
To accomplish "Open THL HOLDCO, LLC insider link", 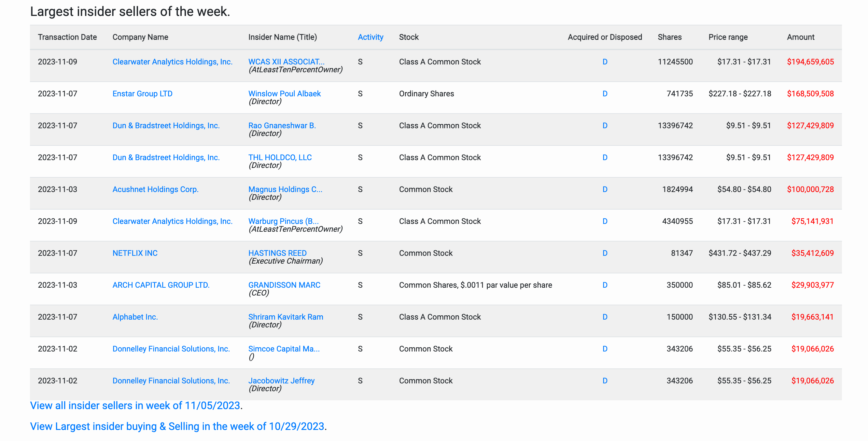I will tap(280, 157).
